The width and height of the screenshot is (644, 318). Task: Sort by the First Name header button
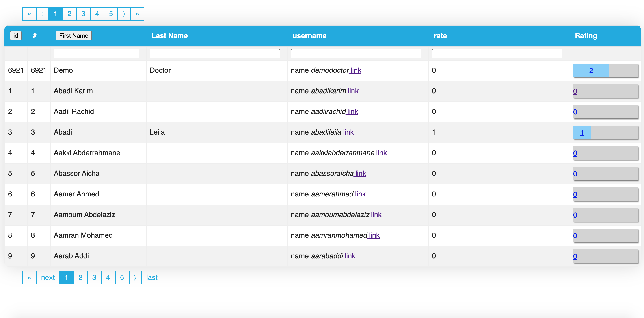click(73, 35)
